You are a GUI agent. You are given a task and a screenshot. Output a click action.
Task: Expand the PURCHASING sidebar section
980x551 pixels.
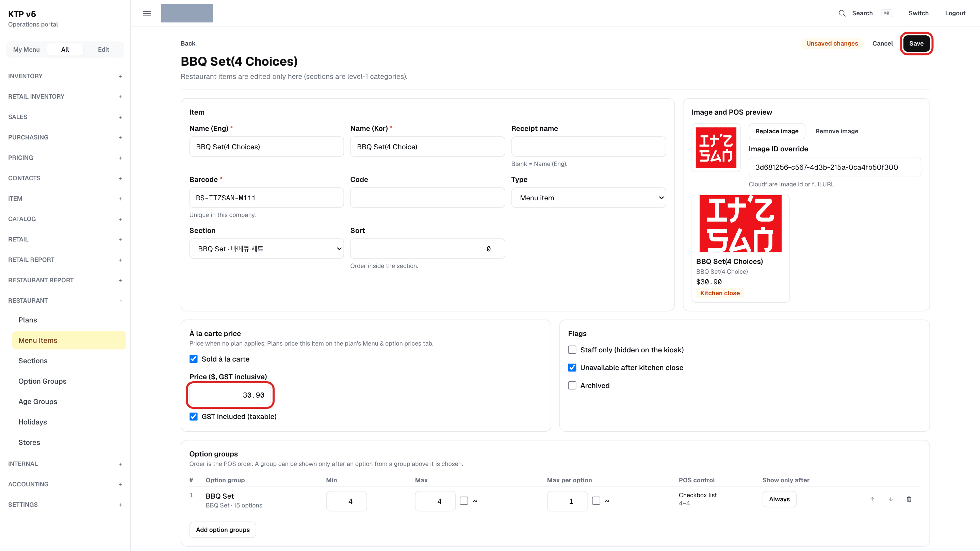pyautogui.click(x=65, y=137)
